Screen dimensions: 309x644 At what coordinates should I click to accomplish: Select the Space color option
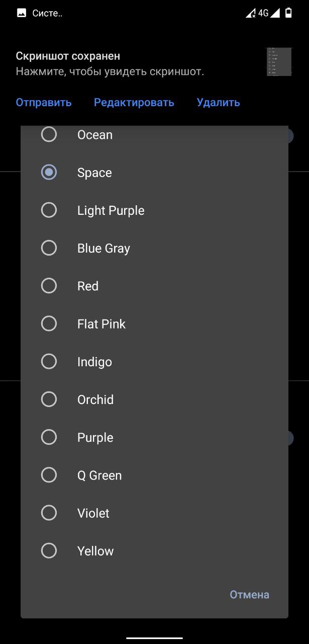pyautogui.click(x=49, y=173)
